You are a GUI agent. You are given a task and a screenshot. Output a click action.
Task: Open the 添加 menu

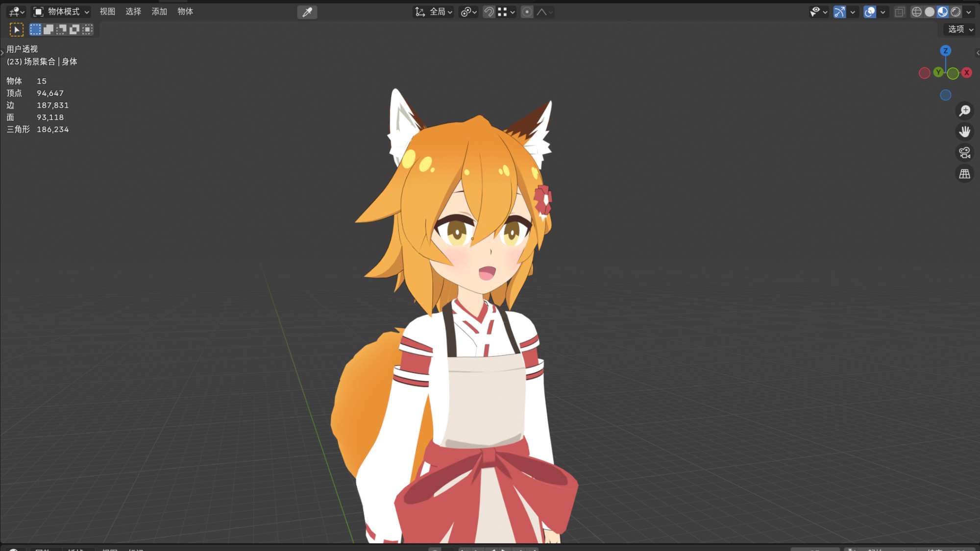click(159, 12)
